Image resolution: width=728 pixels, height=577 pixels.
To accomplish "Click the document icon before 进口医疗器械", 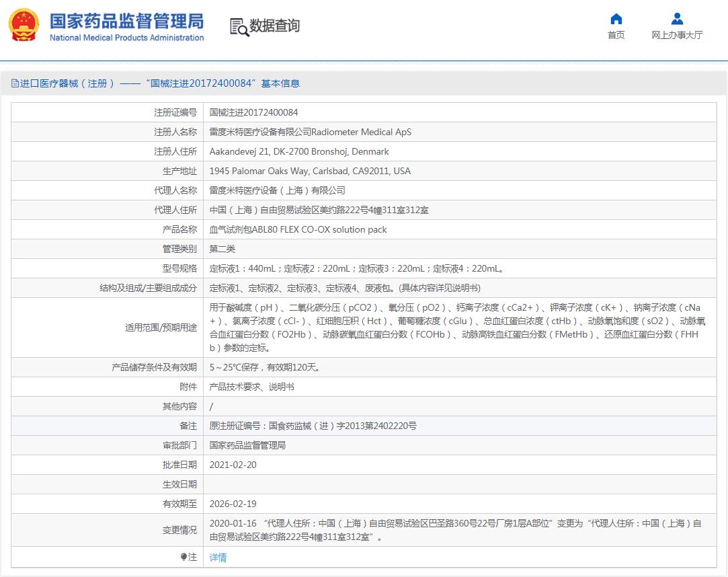I will click(15, 83).
